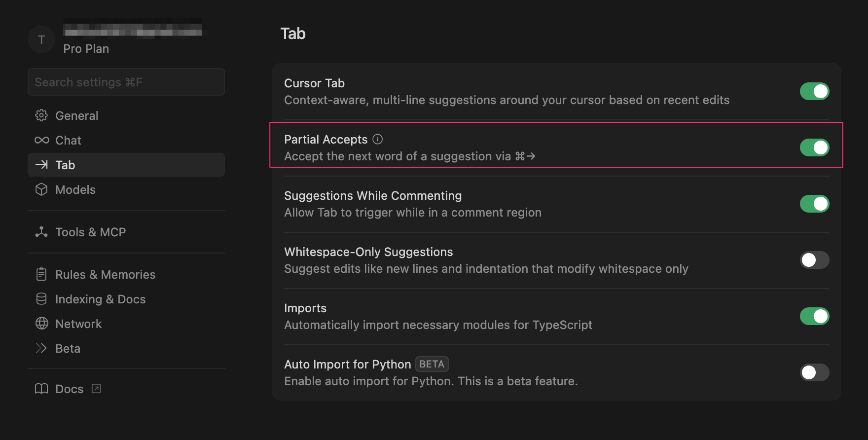Image resolution: width=868 pixels, height=440 pixels.
Task: Click the Beta chevrons icon
Action: [x=41, y=348]
